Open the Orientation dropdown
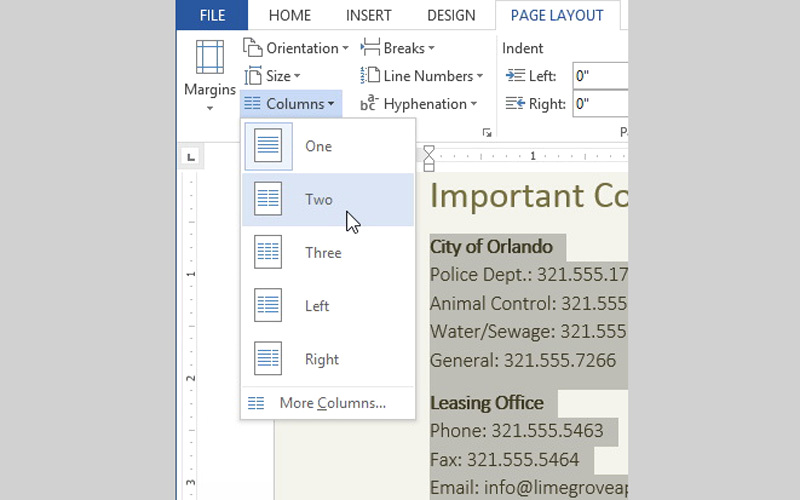This screenshot has height=500, width=800. point(296,48)
